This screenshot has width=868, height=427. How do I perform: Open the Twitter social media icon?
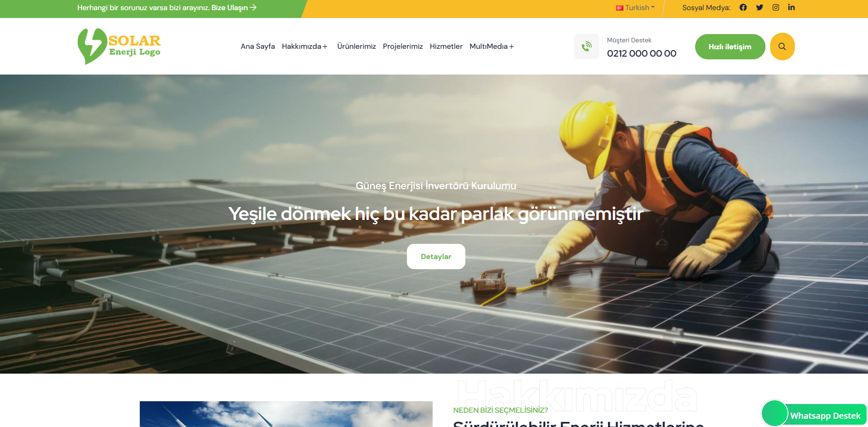point(759,7)
